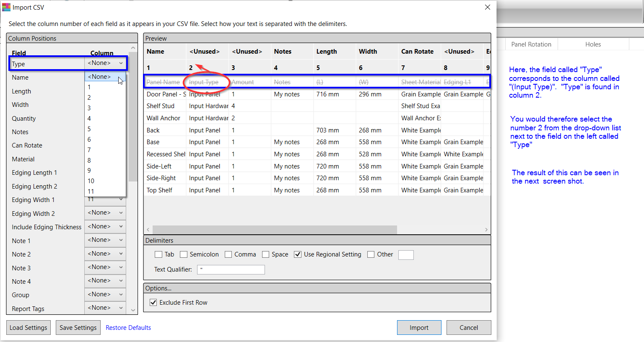644x342 pixels.
Task: Select 4 in the open dropdown list
Action: point(105,119)
